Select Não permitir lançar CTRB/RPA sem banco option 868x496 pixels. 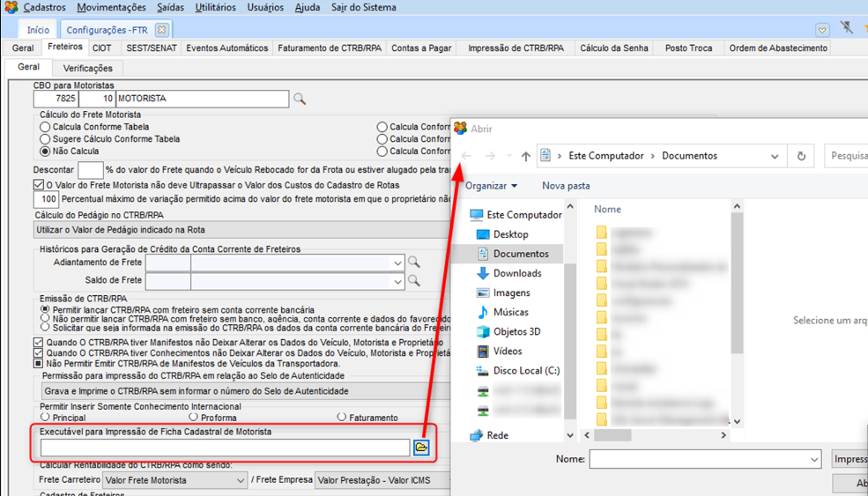[45, 318]
